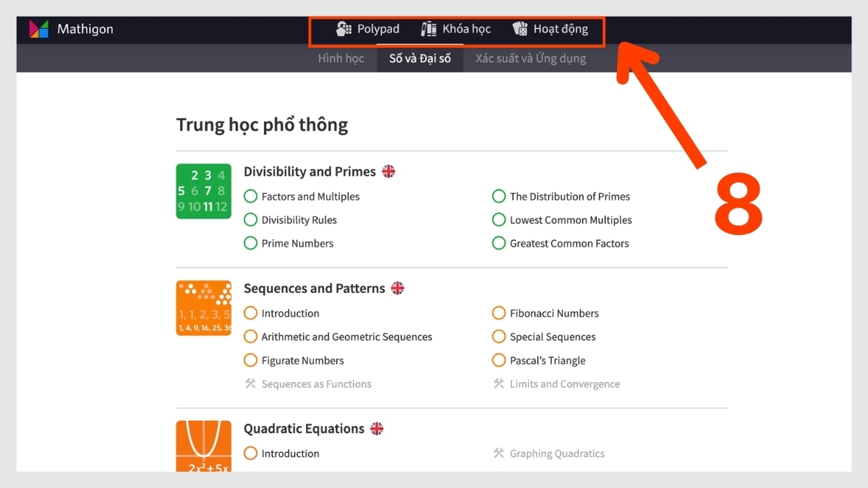Open the Khóa học courses menu

click(456, 29)
